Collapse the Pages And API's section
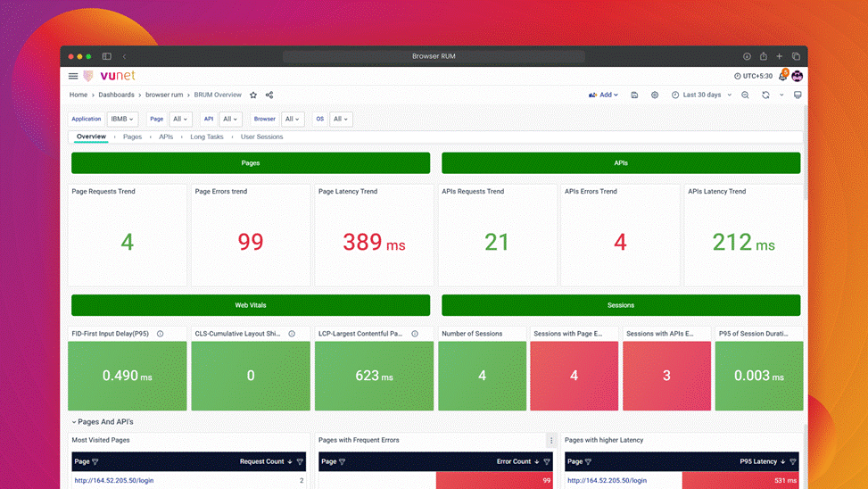The width and height of the screenshot is (868, 489). click(x=74, y=422)
